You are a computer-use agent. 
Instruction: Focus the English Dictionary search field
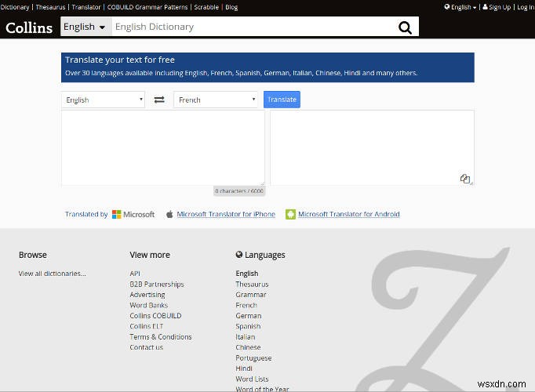point(253,27)
